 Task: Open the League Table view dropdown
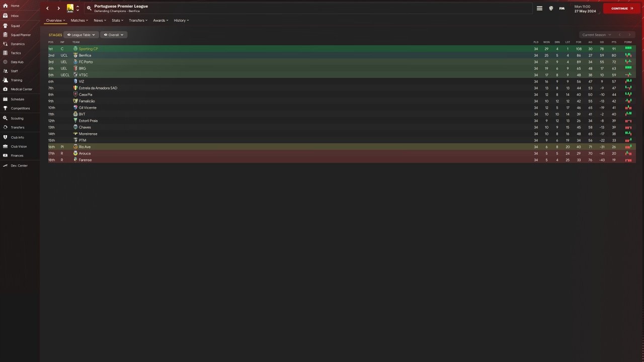coord(81,35)
